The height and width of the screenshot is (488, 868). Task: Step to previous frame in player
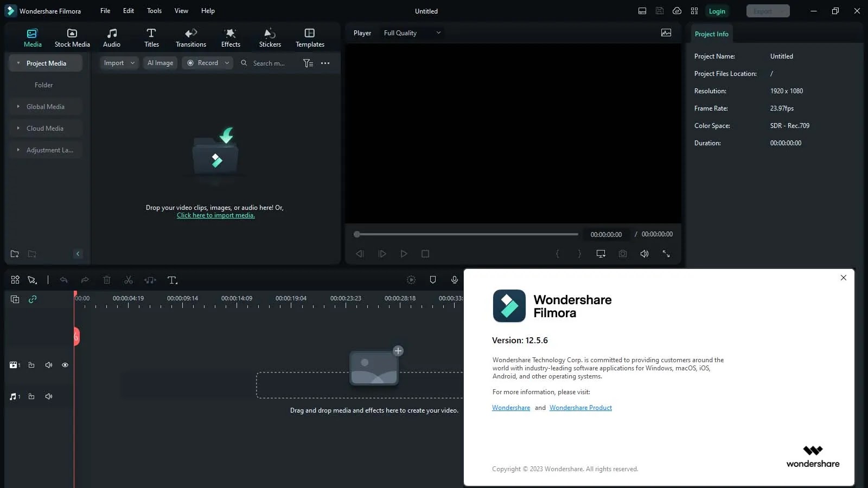click(x=360, y=254)
